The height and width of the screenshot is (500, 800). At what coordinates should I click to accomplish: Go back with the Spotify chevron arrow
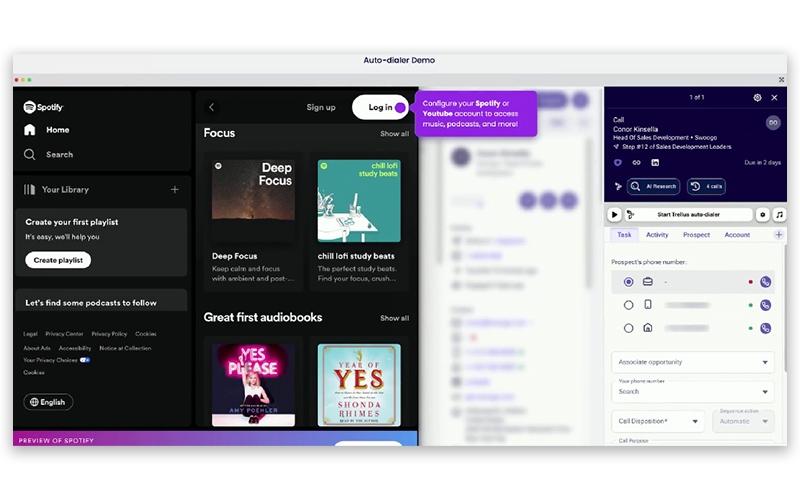pos(211,107)
